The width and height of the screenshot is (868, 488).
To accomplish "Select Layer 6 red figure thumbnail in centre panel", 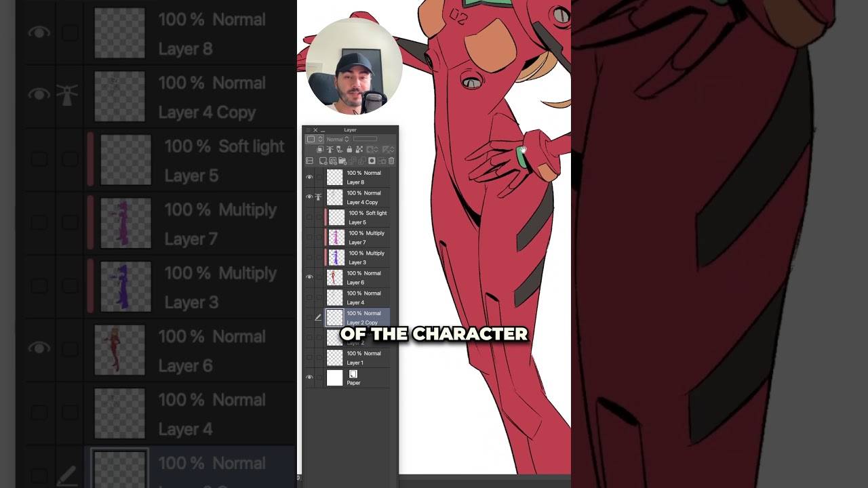I will click(335, 277).
